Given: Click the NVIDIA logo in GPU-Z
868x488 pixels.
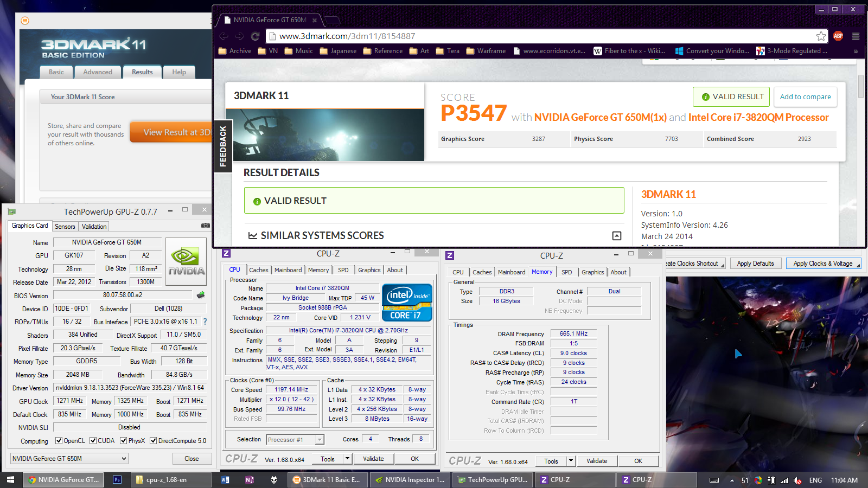Looking at the screenshot, I should pos(186,262).
